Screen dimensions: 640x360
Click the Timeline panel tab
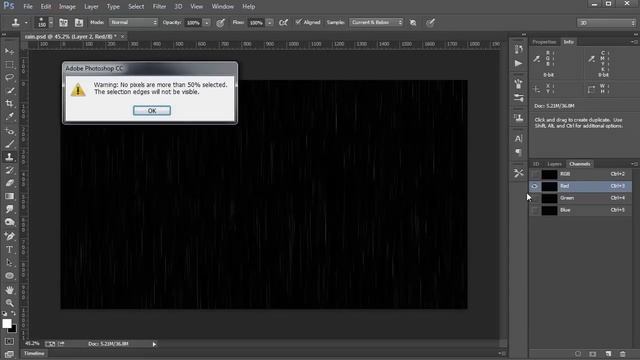coord(34,353)
